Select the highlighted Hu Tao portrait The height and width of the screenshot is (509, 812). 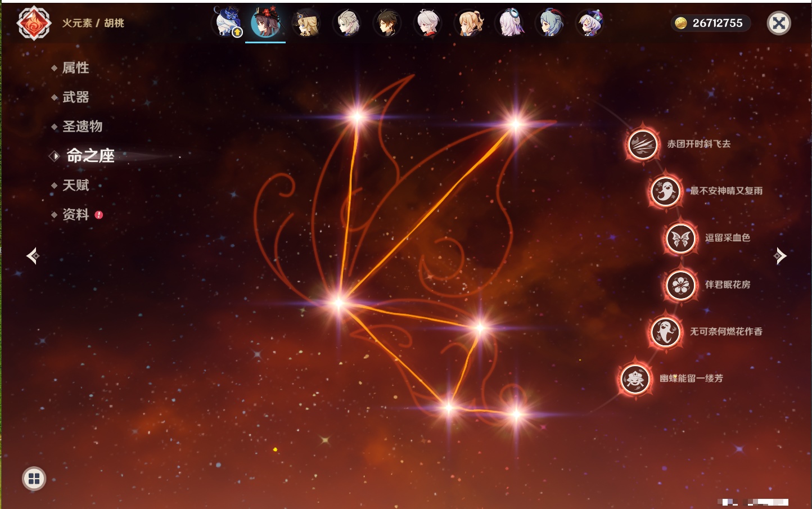265,22
